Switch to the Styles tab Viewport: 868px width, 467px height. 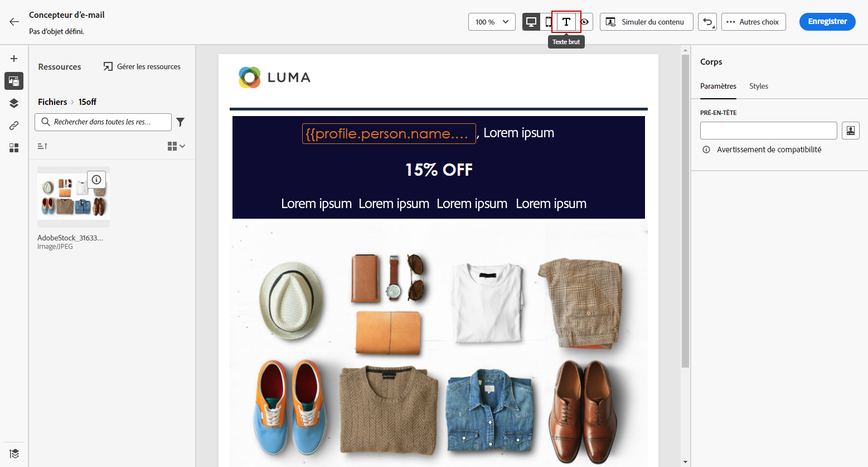pyautogui.click(x=759, y=86)
